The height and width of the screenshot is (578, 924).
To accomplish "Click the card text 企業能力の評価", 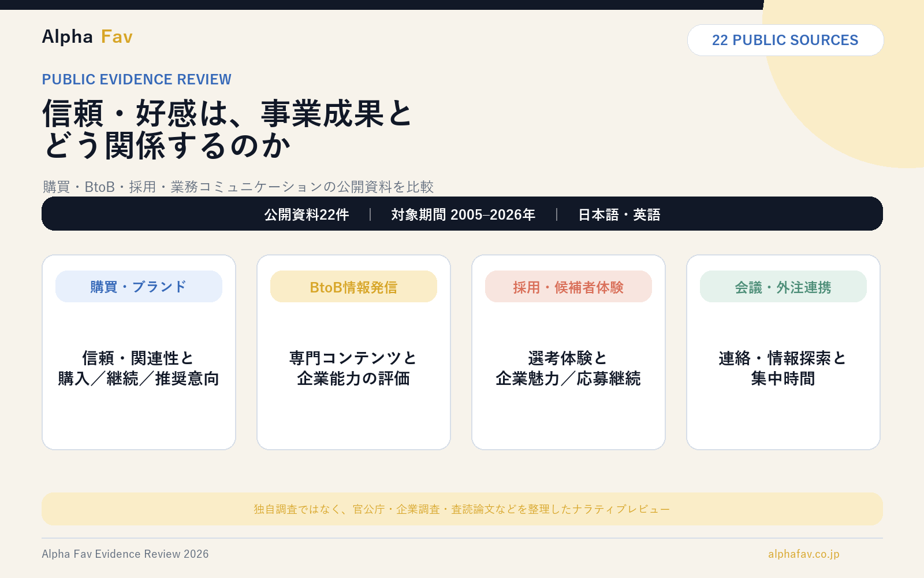I will (353, 379).
